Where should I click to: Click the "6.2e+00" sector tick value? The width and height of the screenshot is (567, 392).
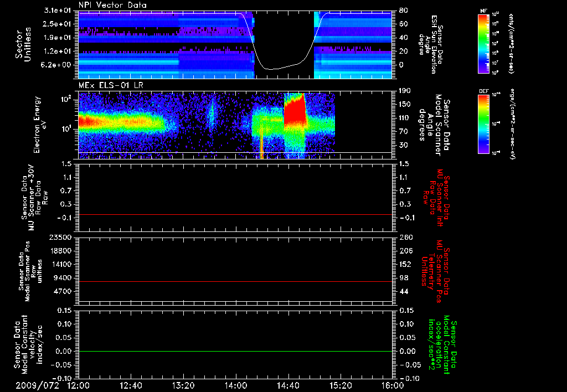56,65
